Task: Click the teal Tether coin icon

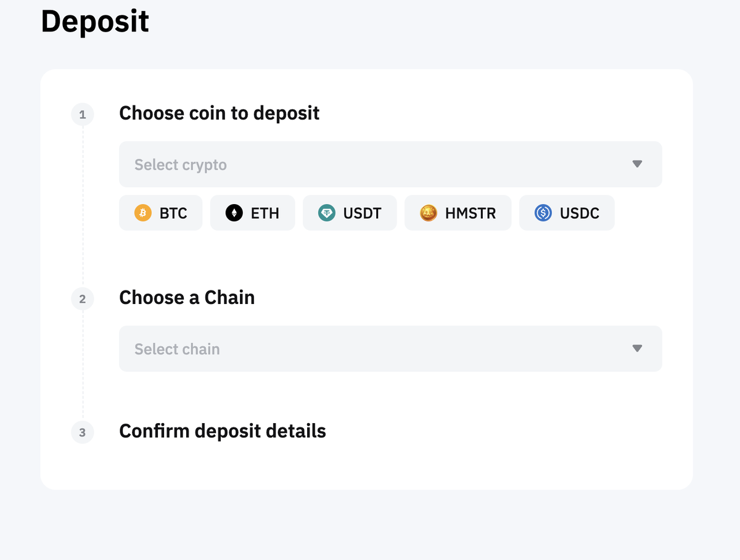Action: pyautogui.click(x=327, y=213)
